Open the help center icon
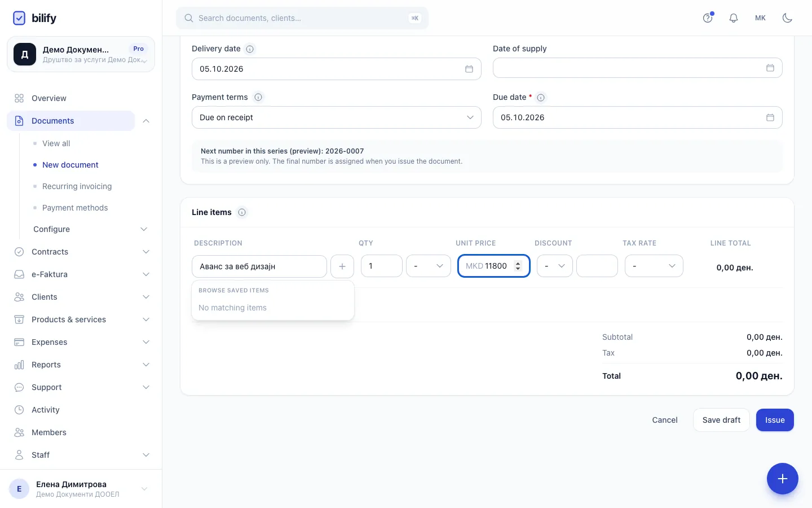This screenshot has width=812, height=508. pyautogui.click(x=708, y=18)
